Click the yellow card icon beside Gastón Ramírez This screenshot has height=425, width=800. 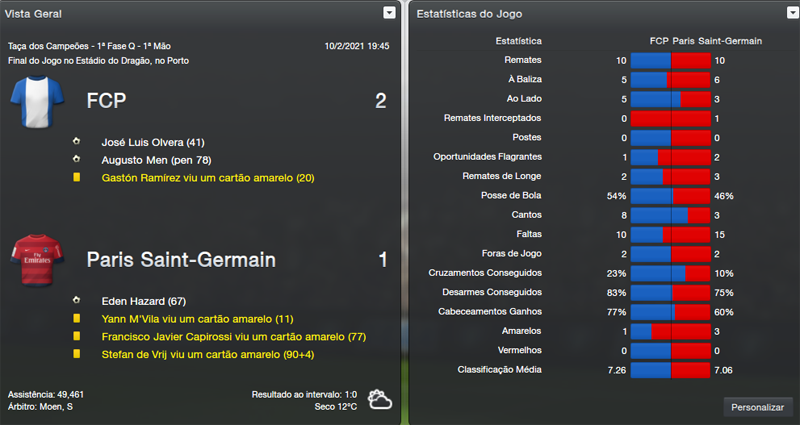[76, 178]
